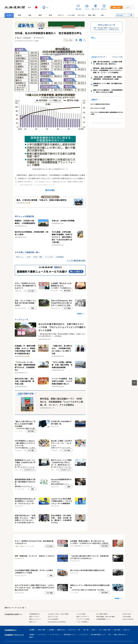Click the sunny weather icon in header

[36, 7]
